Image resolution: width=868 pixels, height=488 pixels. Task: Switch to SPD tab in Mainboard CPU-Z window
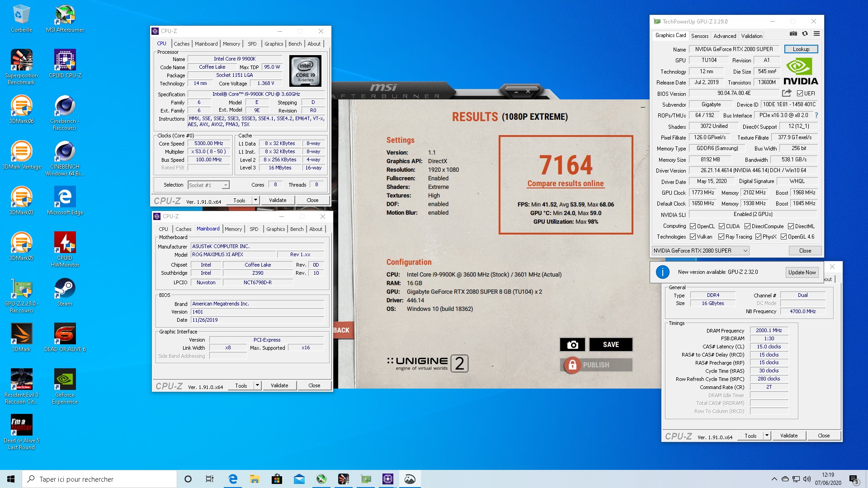coord(254,229)
